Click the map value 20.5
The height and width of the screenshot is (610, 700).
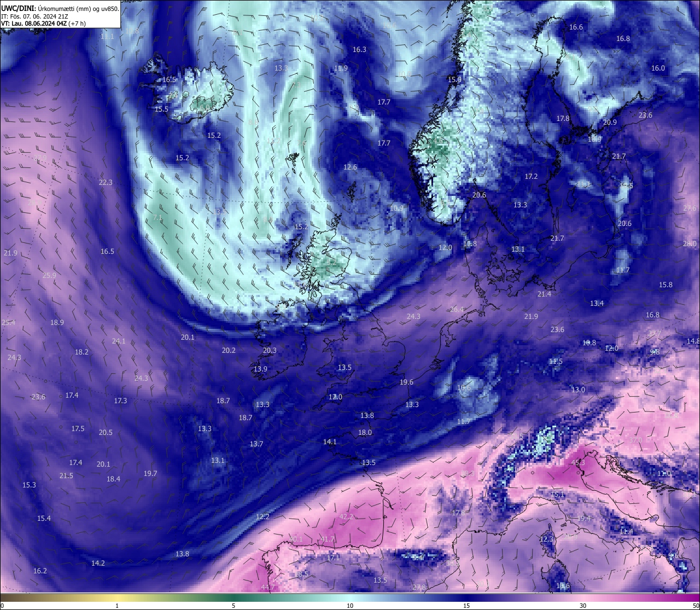[106, 433]
